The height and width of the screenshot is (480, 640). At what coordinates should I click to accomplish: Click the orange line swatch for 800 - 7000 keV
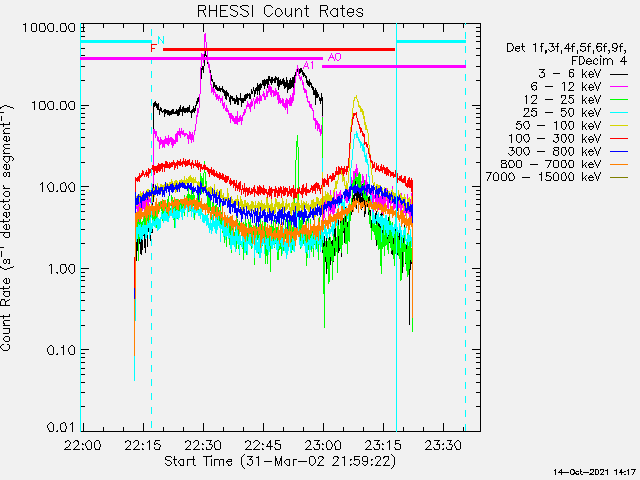pyautogui.click(x=619, y=164)
